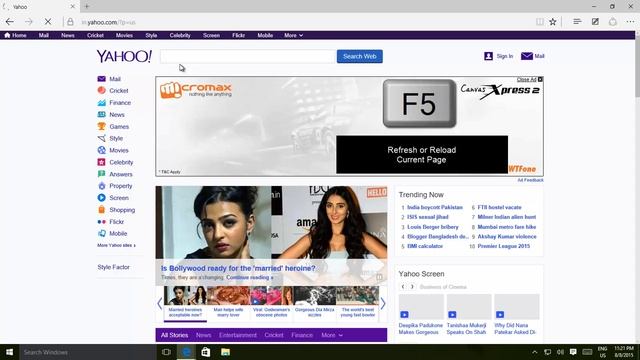
Task: Open Windows Store from taskbar
Action: [x=206, y=352]
